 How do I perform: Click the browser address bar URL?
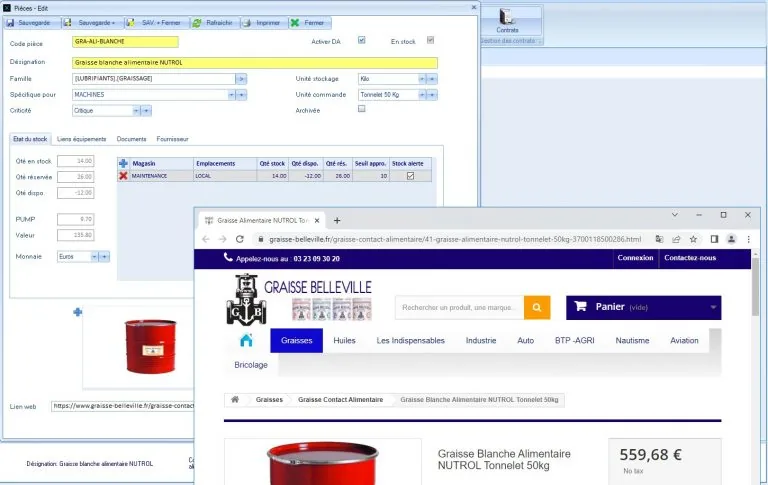pos(455,240)
